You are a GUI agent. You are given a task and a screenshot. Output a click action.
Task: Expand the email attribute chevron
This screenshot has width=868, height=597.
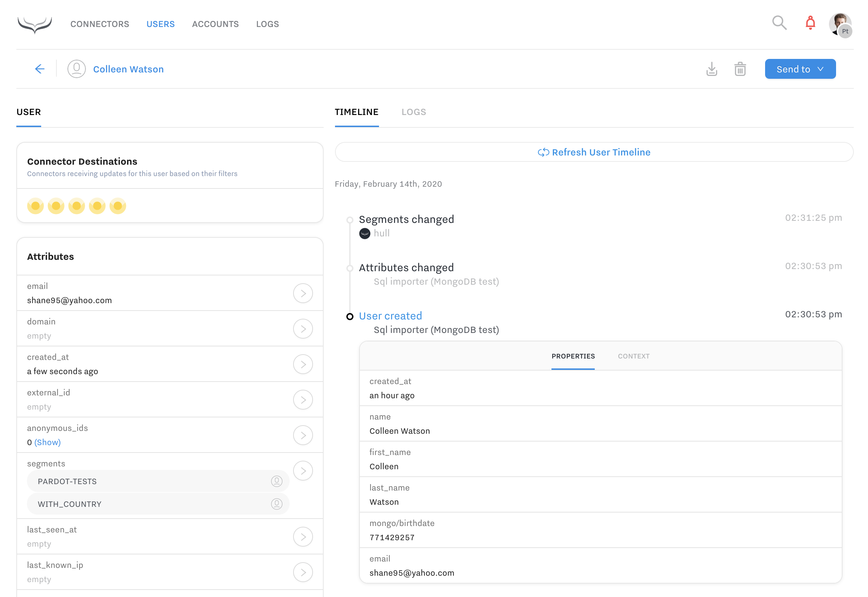coord(303,293)
